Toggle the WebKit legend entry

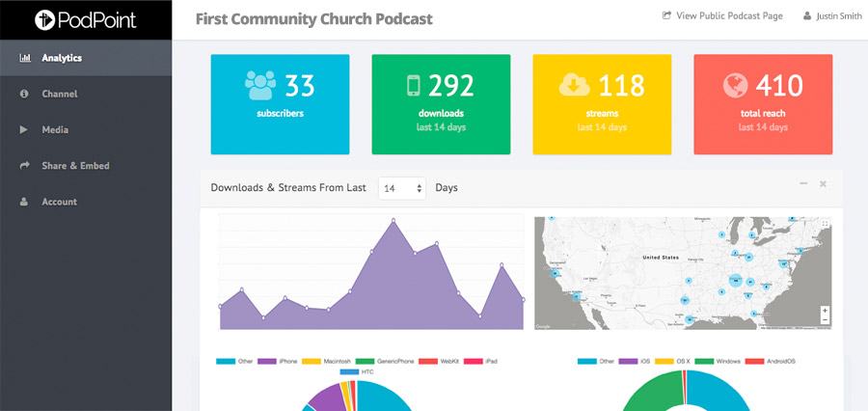coord(437,361)
